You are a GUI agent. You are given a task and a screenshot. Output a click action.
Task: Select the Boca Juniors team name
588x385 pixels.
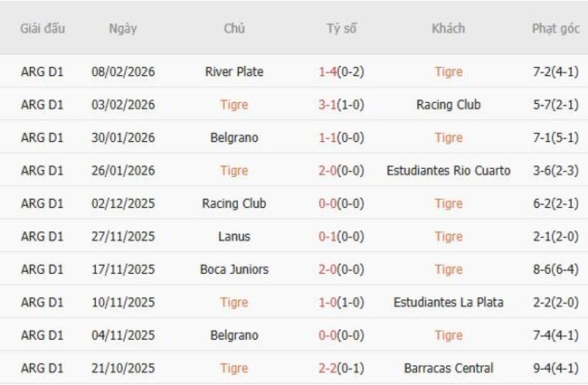(x=234, y=269)
